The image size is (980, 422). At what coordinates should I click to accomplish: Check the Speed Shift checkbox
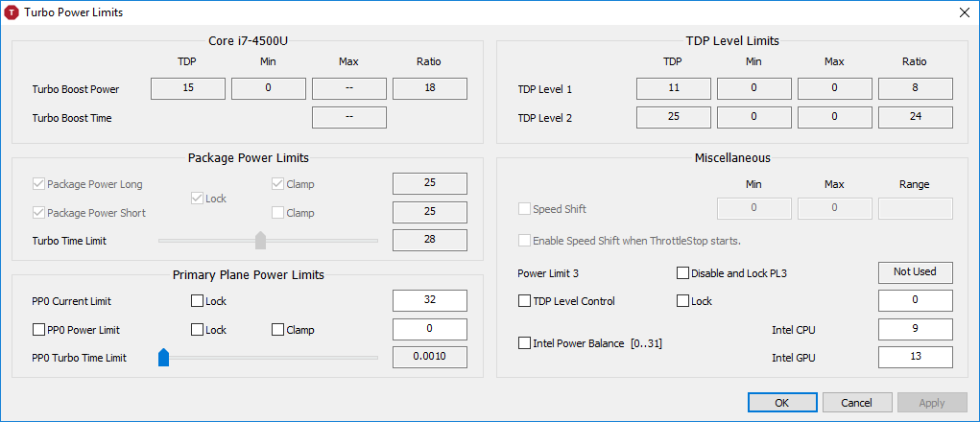click(x=524, y=209)
